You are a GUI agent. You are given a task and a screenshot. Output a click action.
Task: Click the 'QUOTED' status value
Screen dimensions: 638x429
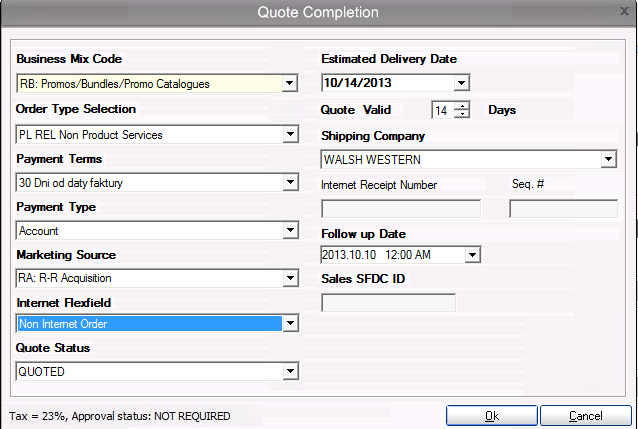point(42,372)
